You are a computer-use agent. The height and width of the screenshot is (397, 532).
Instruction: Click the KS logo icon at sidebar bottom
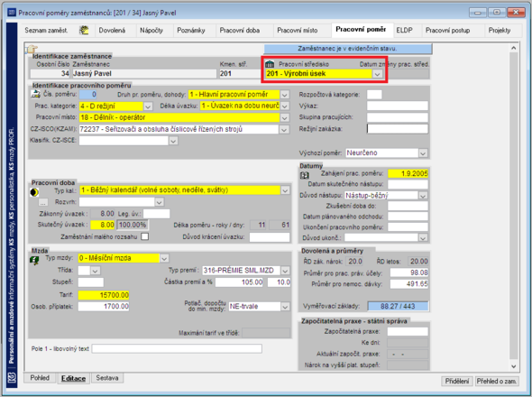pos(12,377)
